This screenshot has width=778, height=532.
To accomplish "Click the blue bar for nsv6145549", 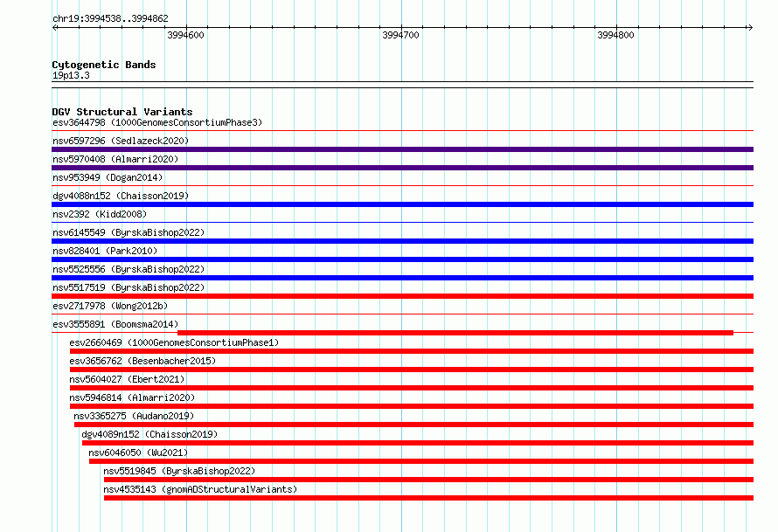I will [402, 241].
